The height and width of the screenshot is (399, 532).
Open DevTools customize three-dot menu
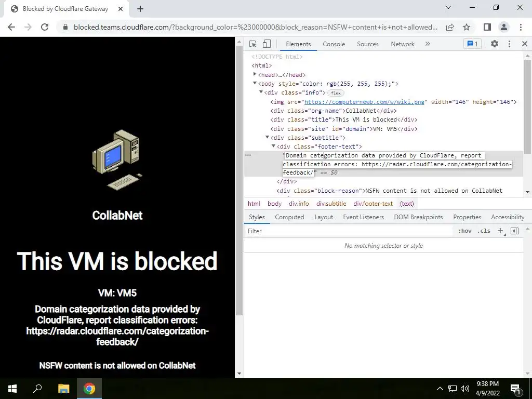(509, 44)
